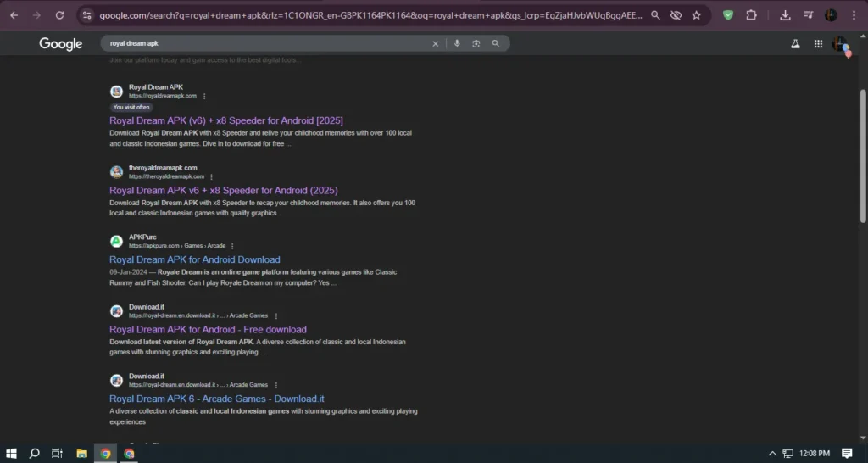
Task: Start voice search with microphone icon
Action: 457,44
